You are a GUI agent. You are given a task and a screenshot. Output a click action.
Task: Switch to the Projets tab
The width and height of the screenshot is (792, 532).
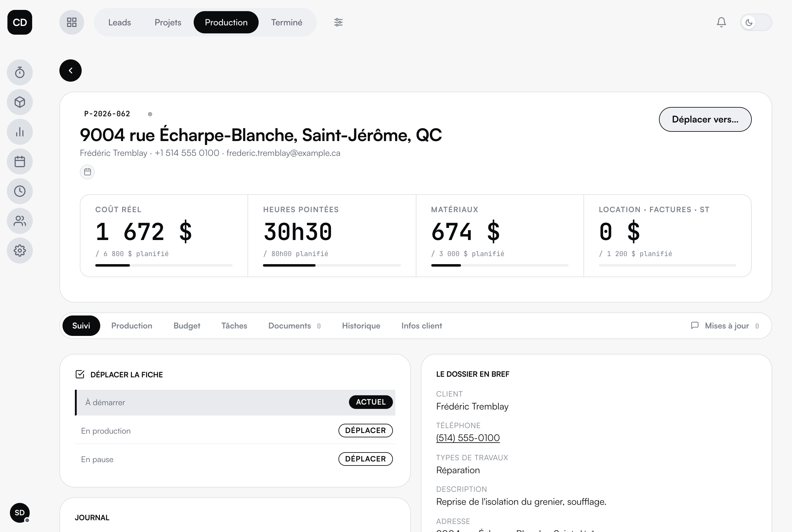click(168, 22)
